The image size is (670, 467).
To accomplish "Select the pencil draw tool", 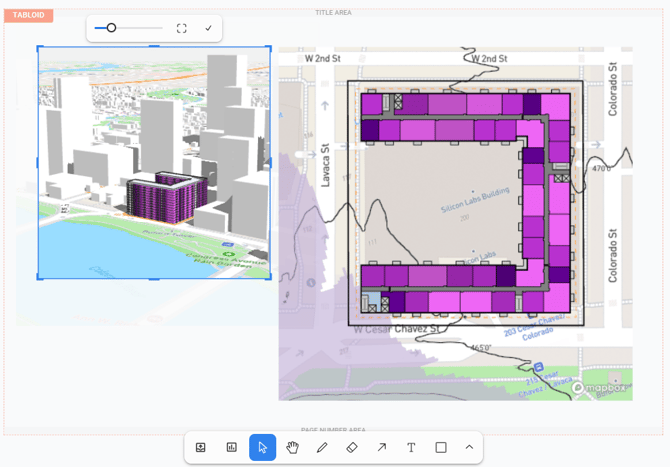I will tap(322, 448).
